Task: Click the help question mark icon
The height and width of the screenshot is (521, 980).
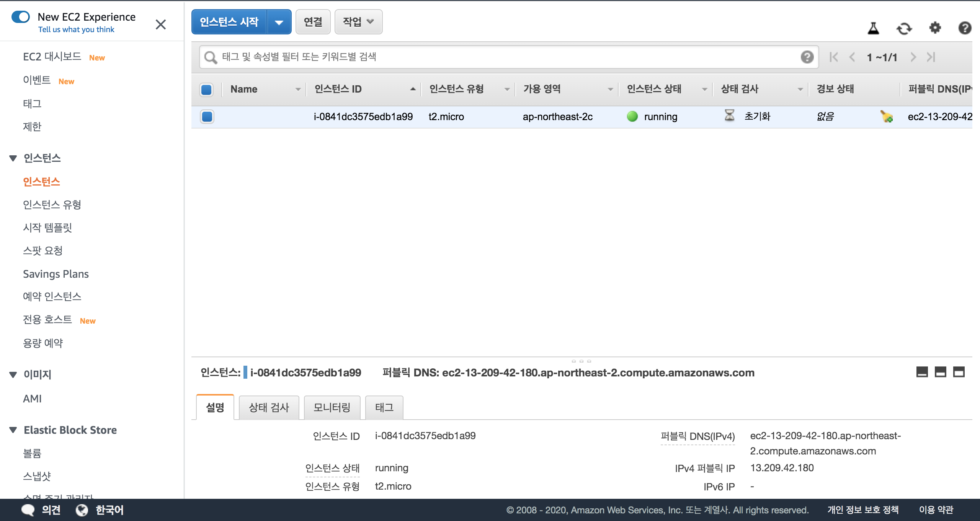Action: click(x=965, y=28)
